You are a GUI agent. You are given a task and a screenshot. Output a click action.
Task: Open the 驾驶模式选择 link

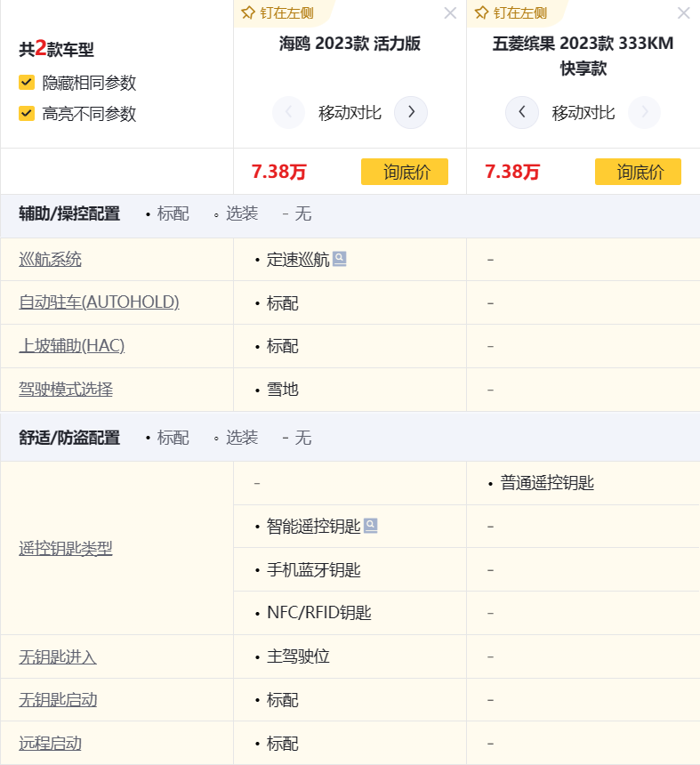click(x=66, y=390)
